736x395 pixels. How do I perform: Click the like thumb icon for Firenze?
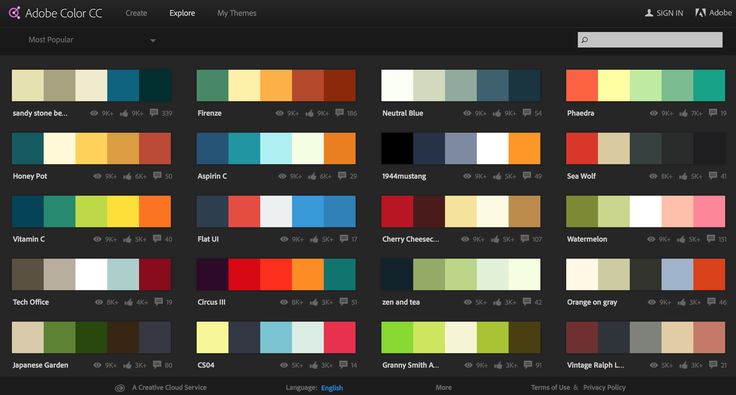(310, 113)
